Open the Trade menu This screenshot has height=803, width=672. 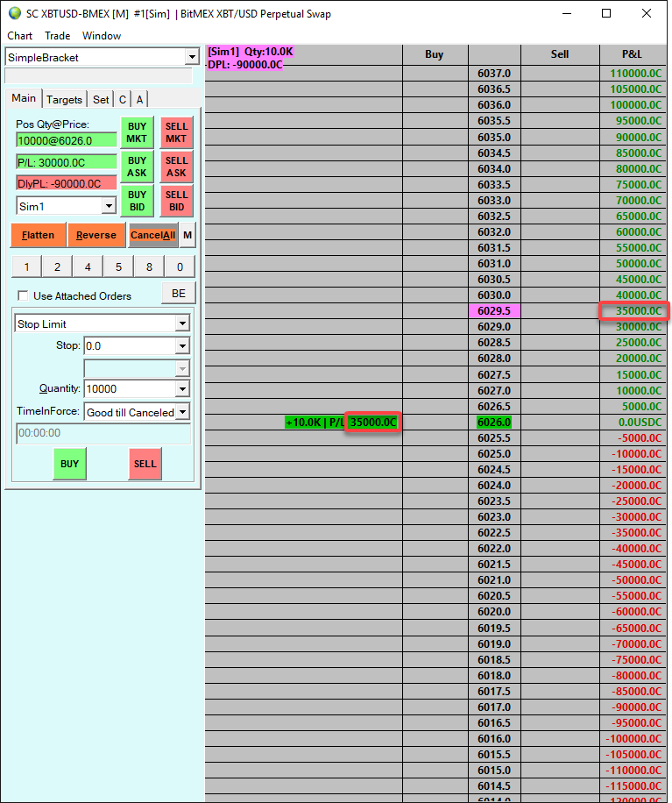[x=57, y=36]
